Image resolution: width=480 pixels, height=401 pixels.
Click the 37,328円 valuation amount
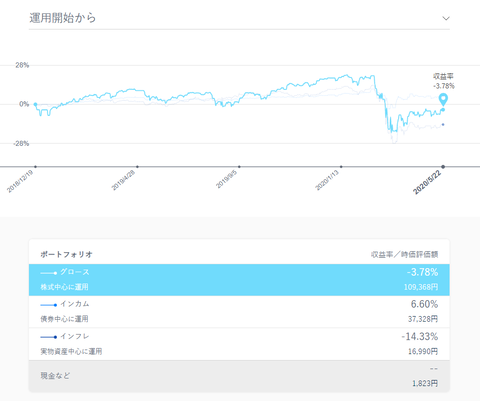(423, 319)
